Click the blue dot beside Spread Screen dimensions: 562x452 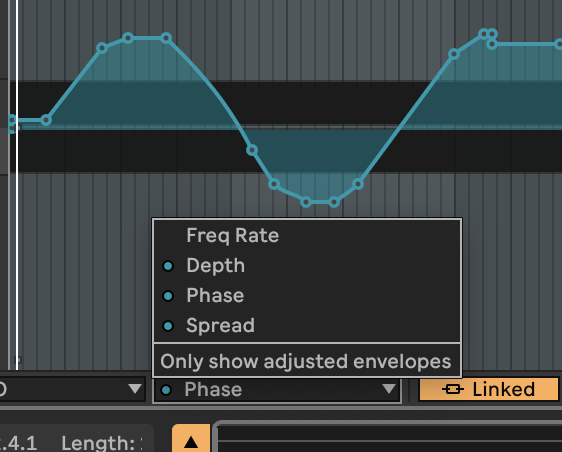[x=168, y=326]
